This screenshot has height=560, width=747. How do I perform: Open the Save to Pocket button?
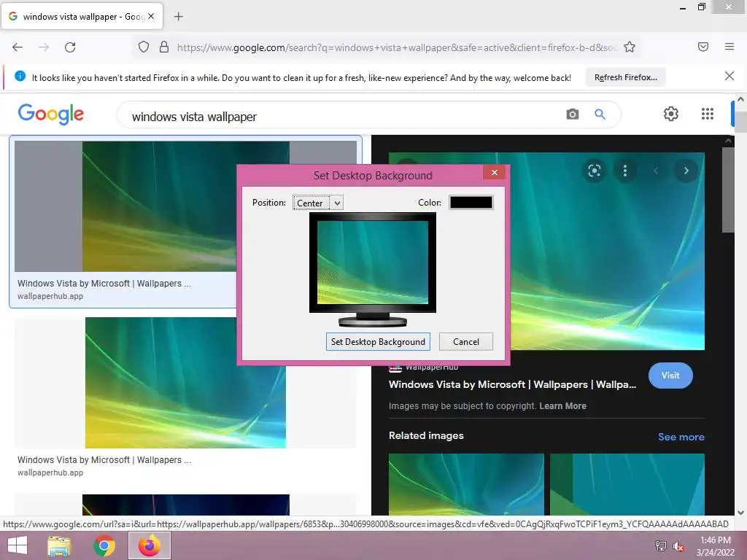click(x=703, y=47)
